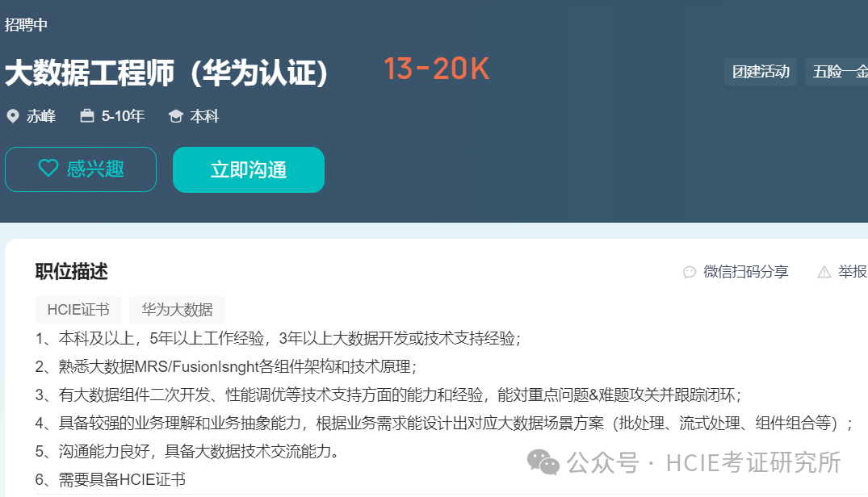The image size is (868, 497).
Task: Click the chat bubble icon for 微信扫码分享
Action: click(690, 272)
